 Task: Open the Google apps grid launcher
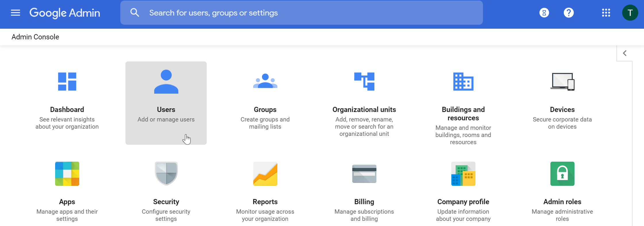(606, 13)
